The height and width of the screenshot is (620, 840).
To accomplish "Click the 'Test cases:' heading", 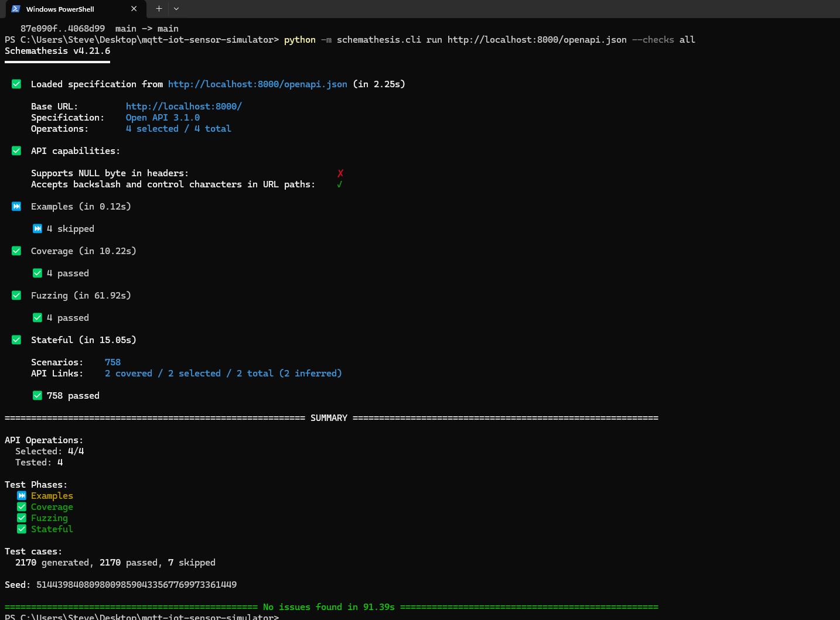I will [33, 552].
